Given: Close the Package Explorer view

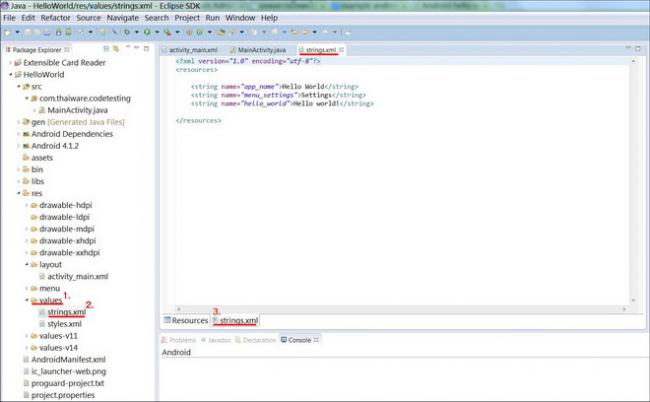Looking at the screenshot, I should 67,50.
